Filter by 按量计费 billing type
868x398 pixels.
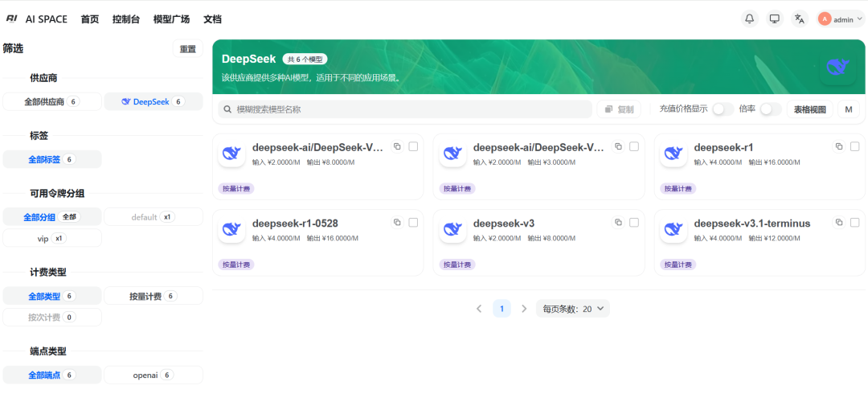[x=154, y=296]
